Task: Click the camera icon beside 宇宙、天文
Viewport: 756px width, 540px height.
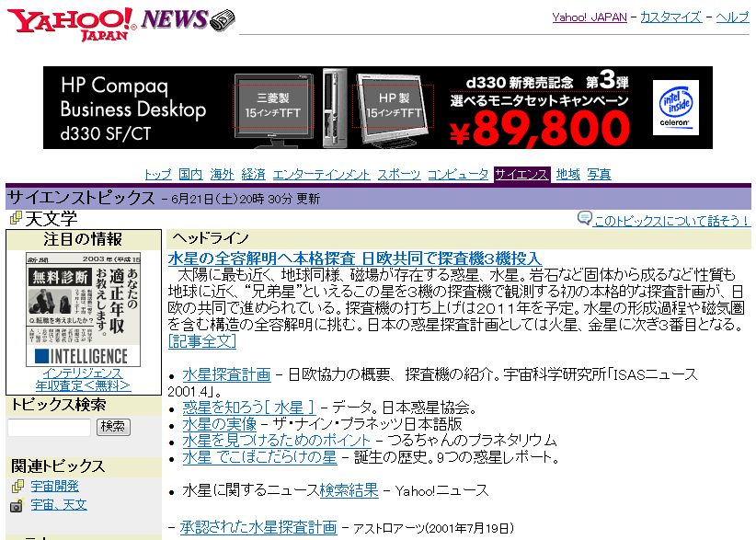Action: [x=16, y=505]
